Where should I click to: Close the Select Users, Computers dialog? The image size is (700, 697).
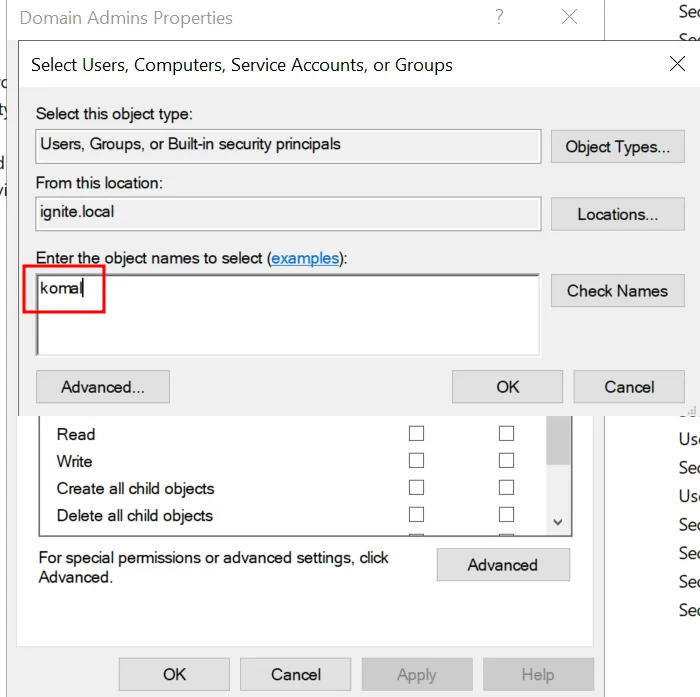coord(676,64)
